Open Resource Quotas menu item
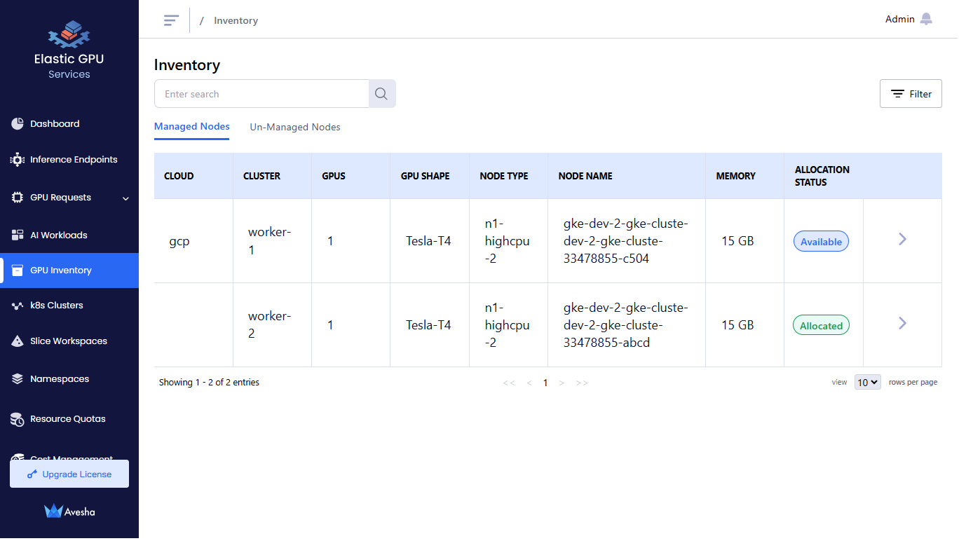Screen dimensions: 980x548 (x=69, y=419)
